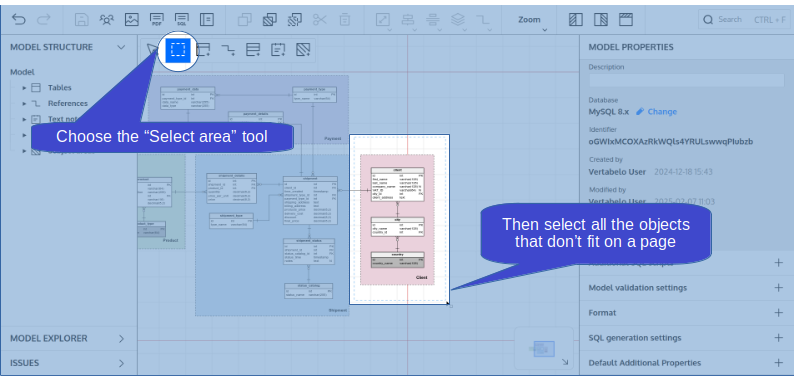Select the shipment_status table in diagram

point(309,252)
